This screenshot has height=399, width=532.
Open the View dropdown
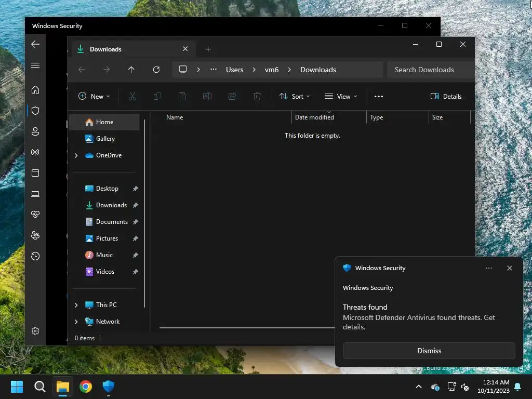coord(341,96)
